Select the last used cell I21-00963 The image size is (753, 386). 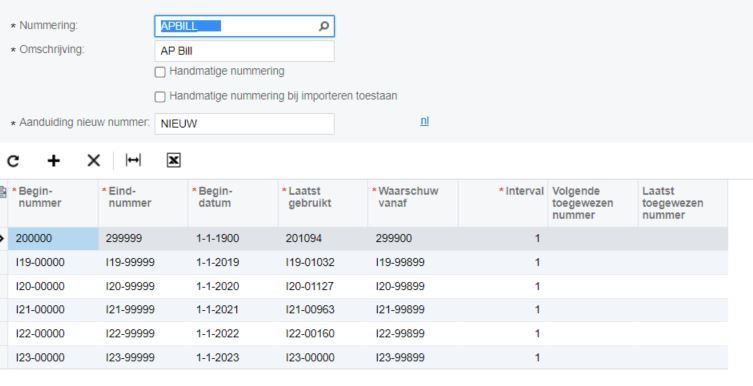[x=322, y=310]
